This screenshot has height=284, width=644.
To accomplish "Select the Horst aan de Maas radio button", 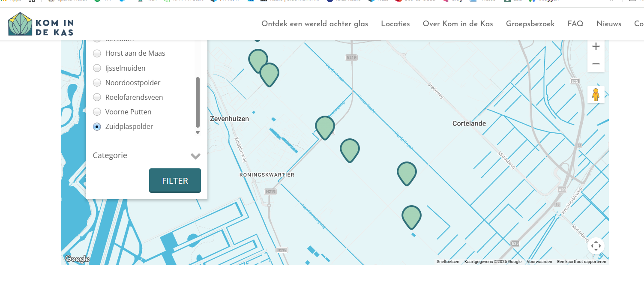I will tap(97, 54).
